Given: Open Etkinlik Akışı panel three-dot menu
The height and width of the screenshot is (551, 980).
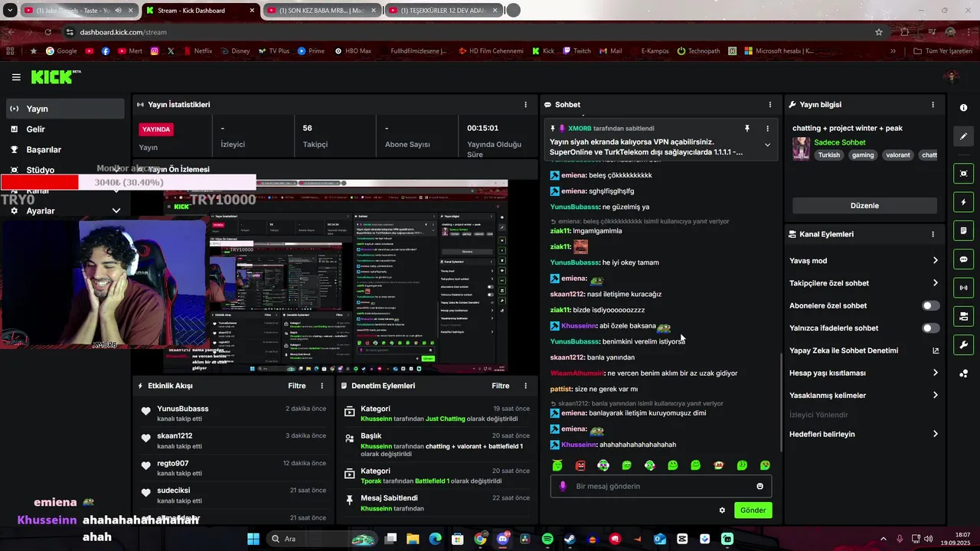Looking at the screenshot, I should [322, 386].
